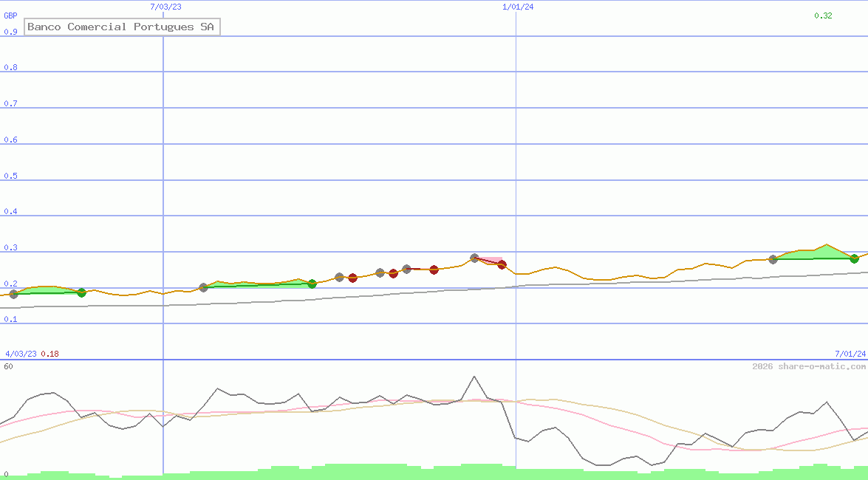Image resolution: width=868 pixels, height=480 pixels.
Task: Click the gray marker starting the last green shaded area
Action: pos(773,259)
